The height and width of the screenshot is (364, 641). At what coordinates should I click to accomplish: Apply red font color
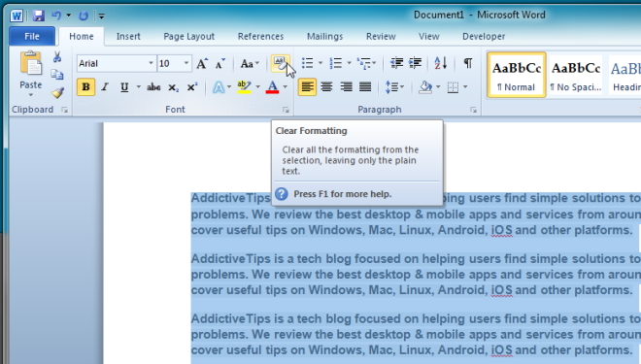pyautogui.click(x=272, y=87)
